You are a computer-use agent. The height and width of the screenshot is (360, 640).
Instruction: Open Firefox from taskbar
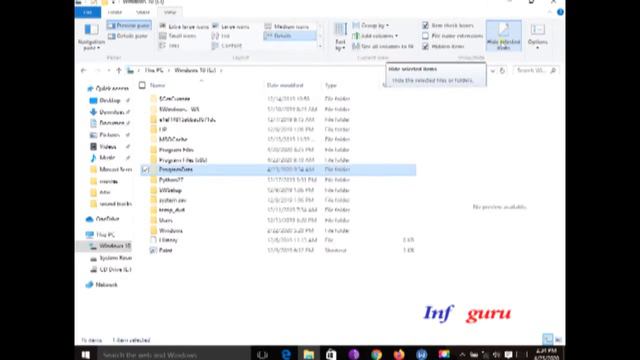[399, 355]
